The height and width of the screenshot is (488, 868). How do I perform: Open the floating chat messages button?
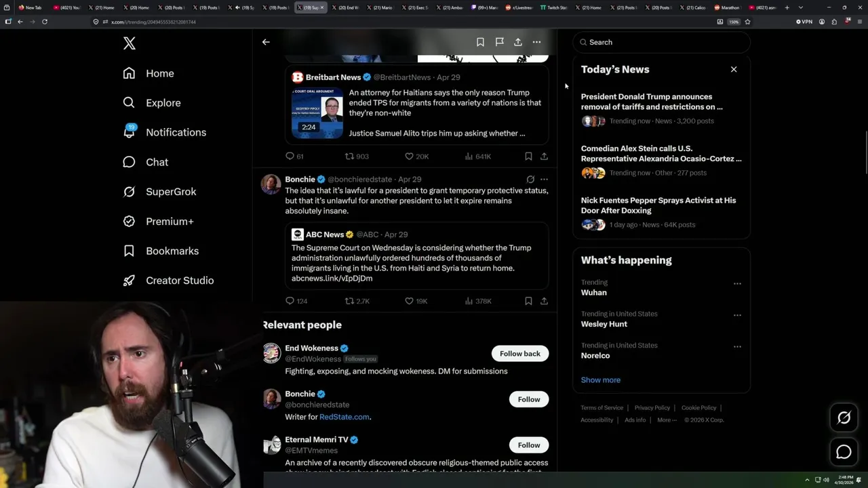pyautogui.click(x=844, y=452)
